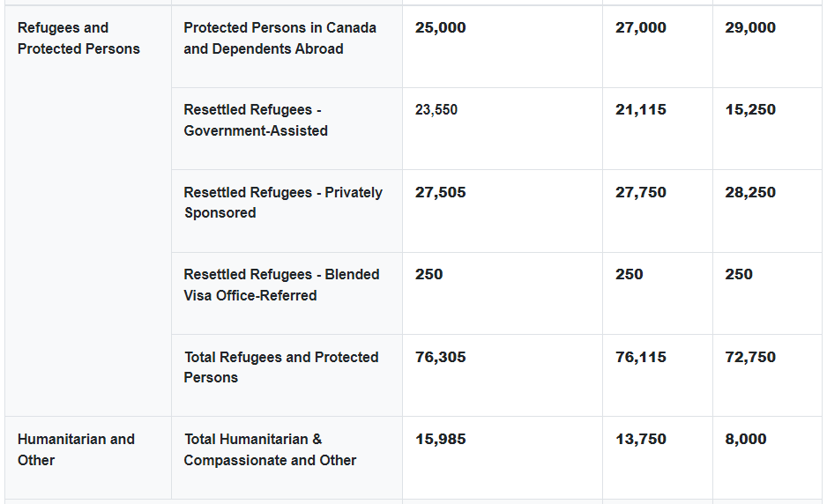Click the 29,000 value cell
The height and width of the screenshot is (504, 827).
[750, 28]
